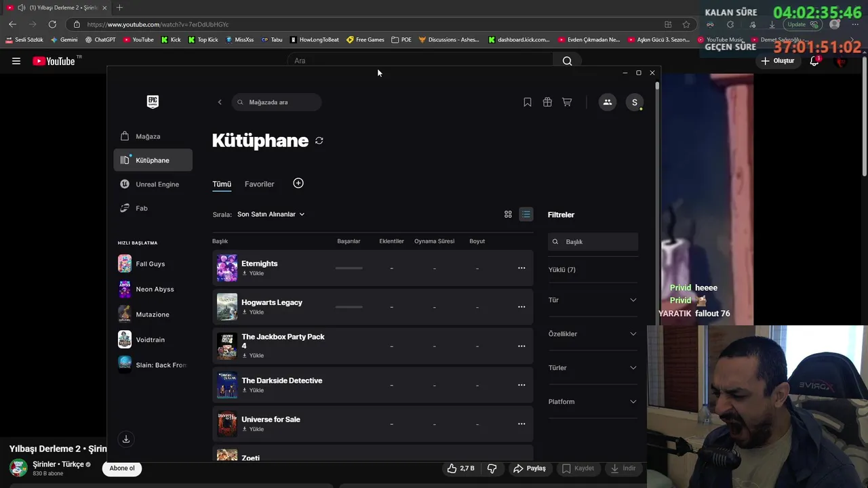Go back in the browser
868x488 pixels.
click(12, 24)
